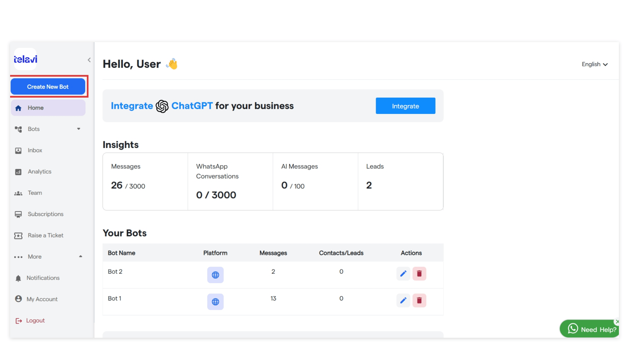
Task: Click the Raise a Ticket star icon
Action: pos(18,236)
